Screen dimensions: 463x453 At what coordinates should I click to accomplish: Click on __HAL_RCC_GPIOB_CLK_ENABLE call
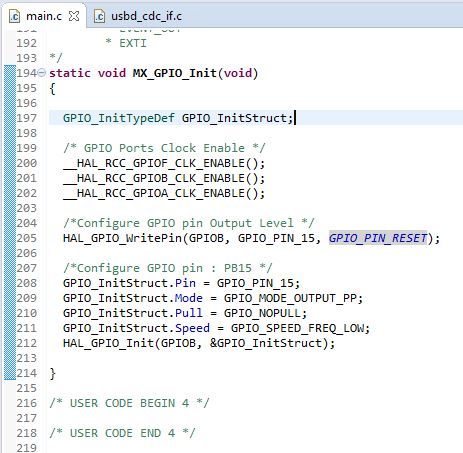pyautogui.click(x=164, y=178)
